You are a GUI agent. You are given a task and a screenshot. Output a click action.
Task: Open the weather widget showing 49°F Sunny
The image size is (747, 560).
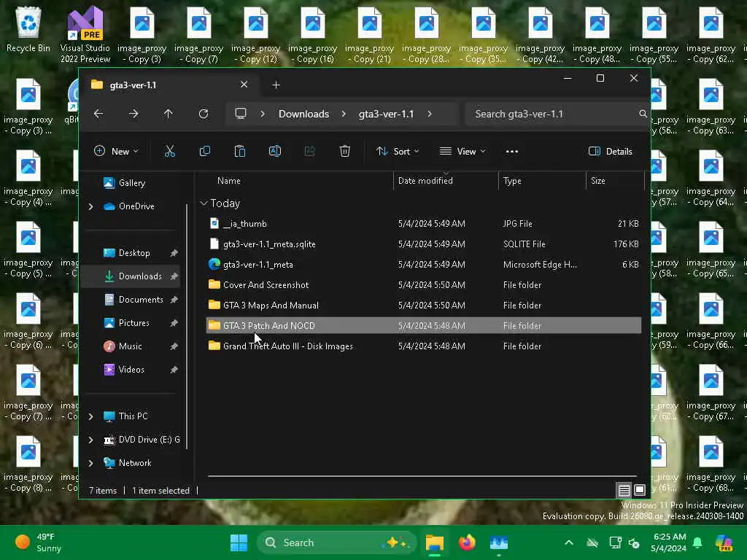click(x=39, y=542)
